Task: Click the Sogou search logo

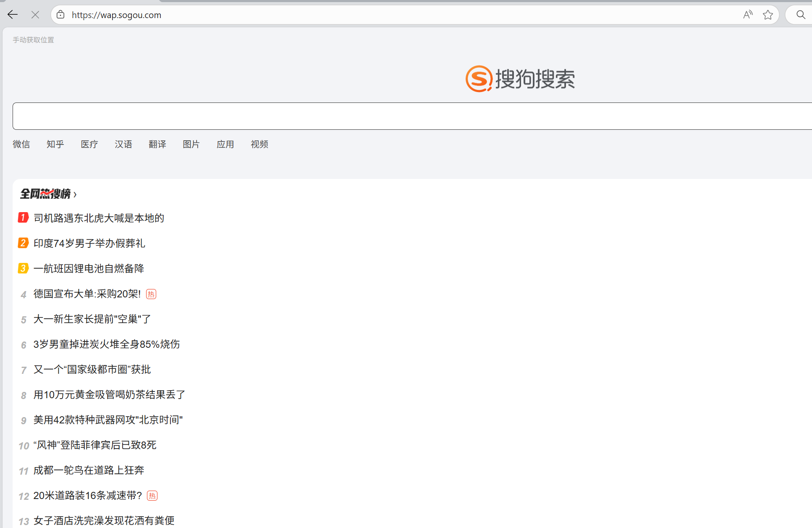Action: click(520, 79)
